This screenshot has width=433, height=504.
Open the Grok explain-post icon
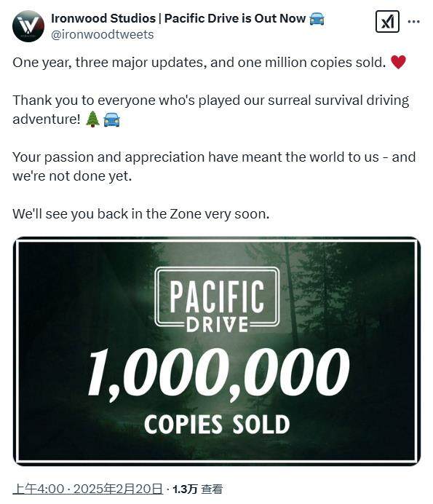pos(387,22)
